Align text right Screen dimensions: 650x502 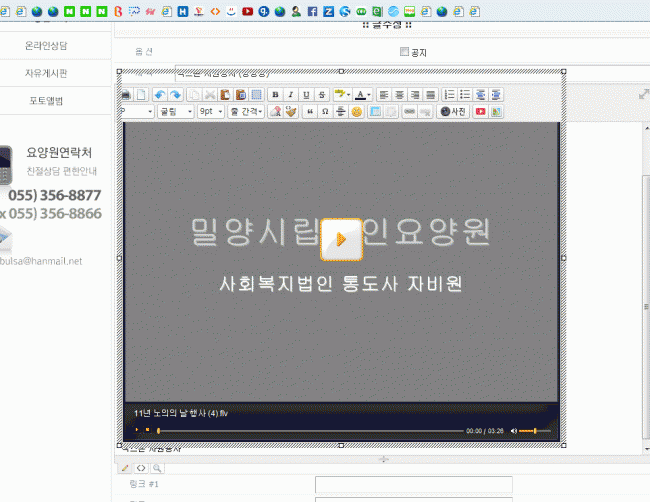[415, 95]
